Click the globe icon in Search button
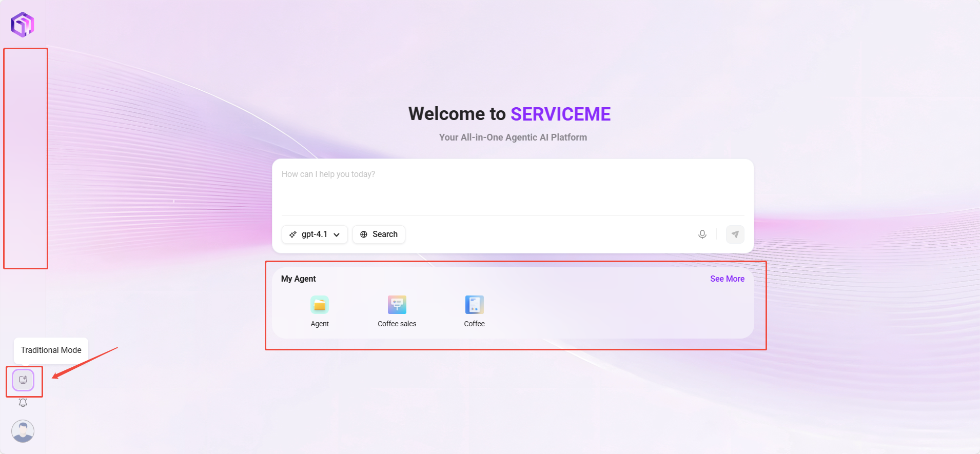 tap(364, 234)
